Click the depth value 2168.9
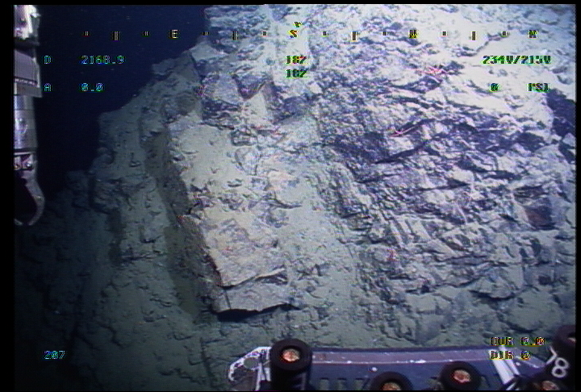 102,60
